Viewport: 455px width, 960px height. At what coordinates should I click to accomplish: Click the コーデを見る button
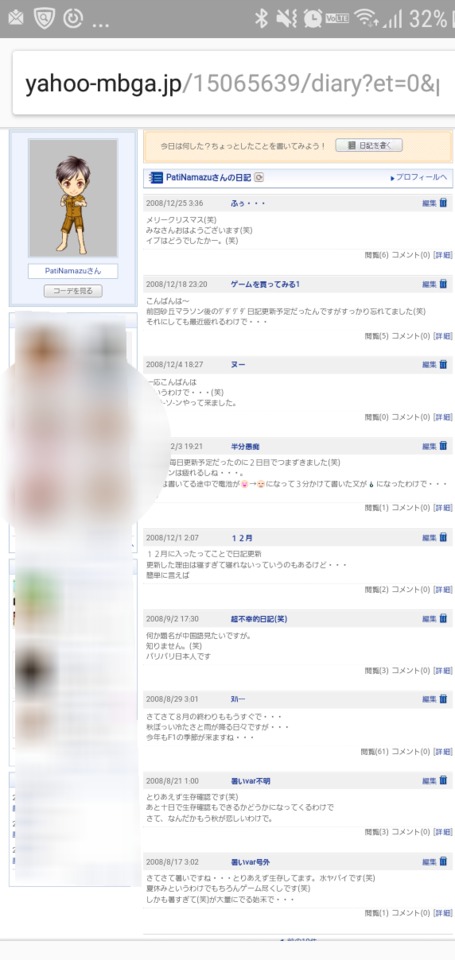point(73,291)
